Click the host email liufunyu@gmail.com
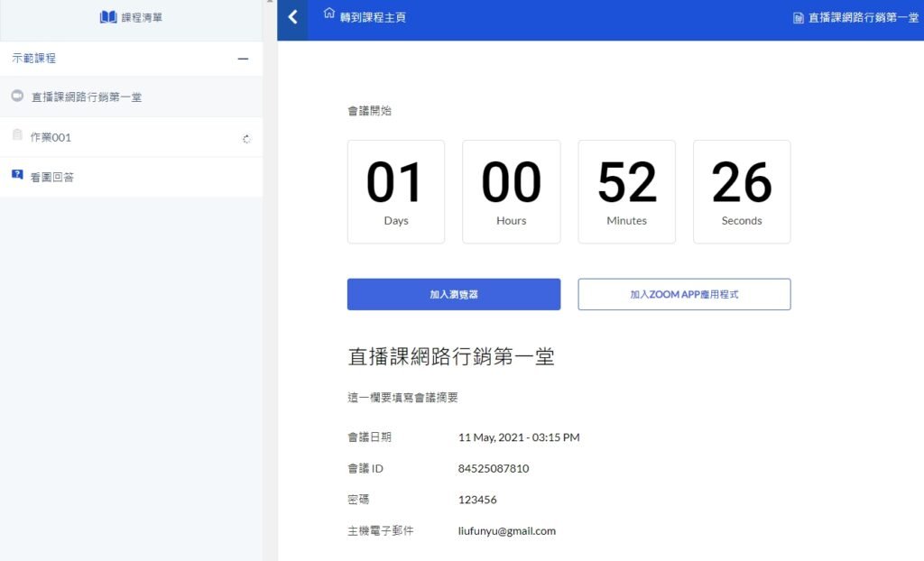This screenshot has width=924, height=561. (507, 531)
